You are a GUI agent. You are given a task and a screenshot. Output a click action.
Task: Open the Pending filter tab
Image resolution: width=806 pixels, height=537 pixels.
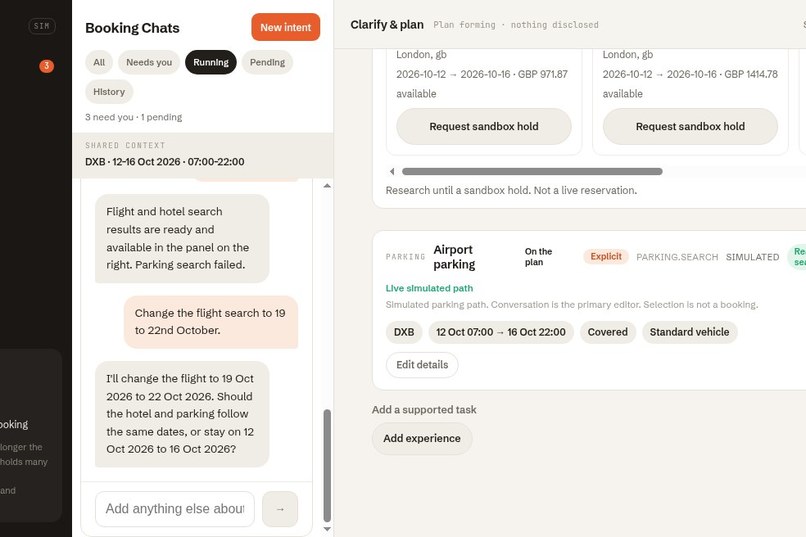pyautogui.click(x=267, y=62)
